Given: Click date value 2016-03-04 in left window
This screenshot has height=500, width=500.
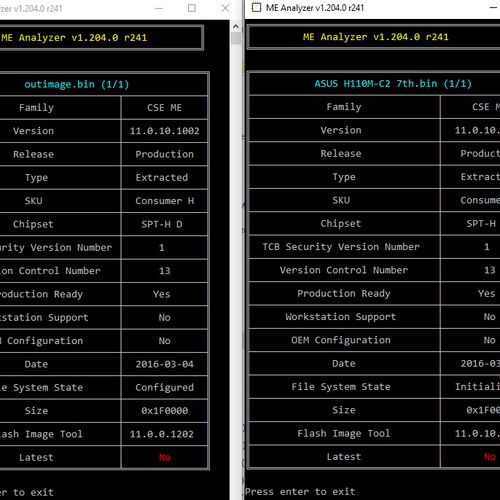Looking at the screenshot, I should 164,364.
